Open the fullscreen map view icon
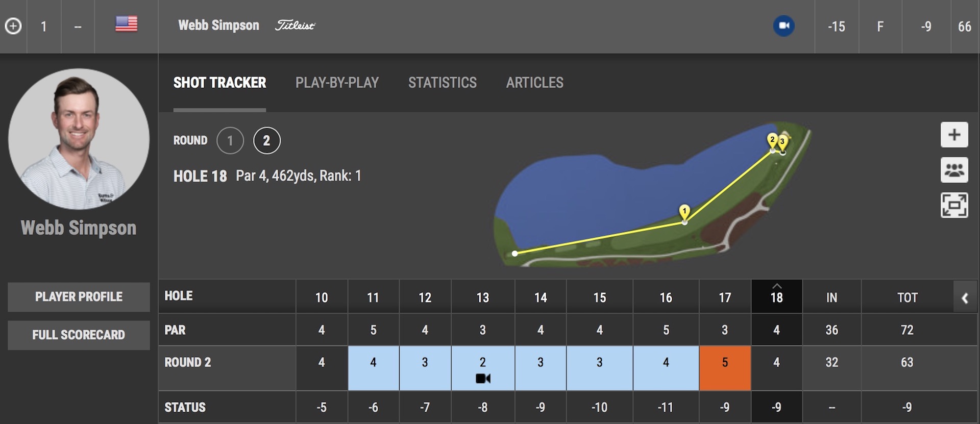 (954, 205)
